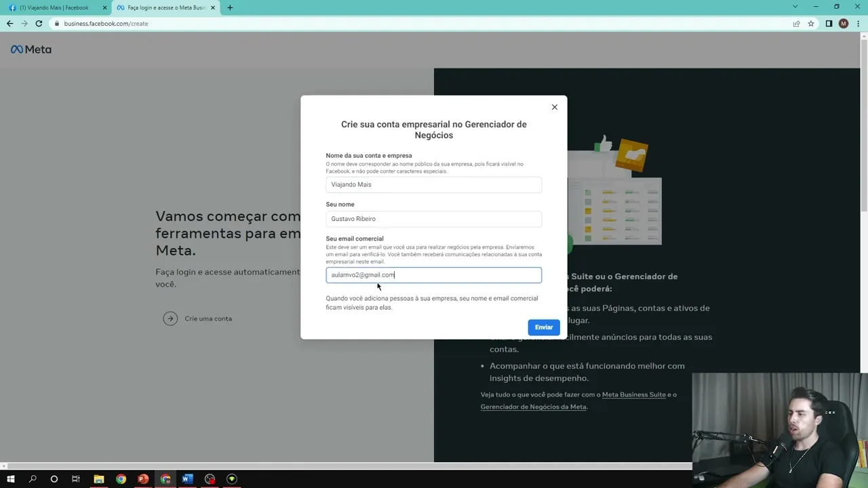The image size is (868, 488).
Task: Open the green diamond app in taskbar
Action: coord(232,479)
